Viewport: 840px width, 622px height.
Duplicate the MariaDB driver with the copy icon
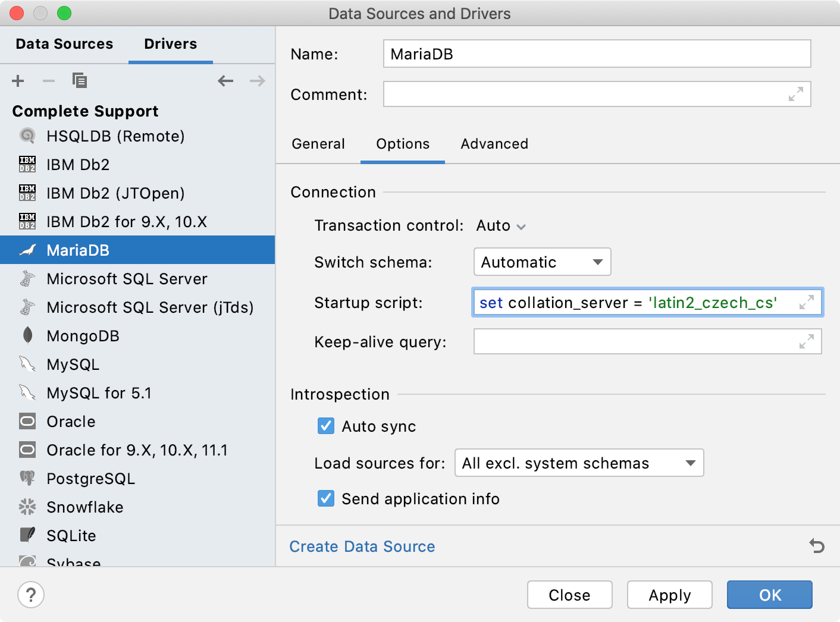pos(80,80)
